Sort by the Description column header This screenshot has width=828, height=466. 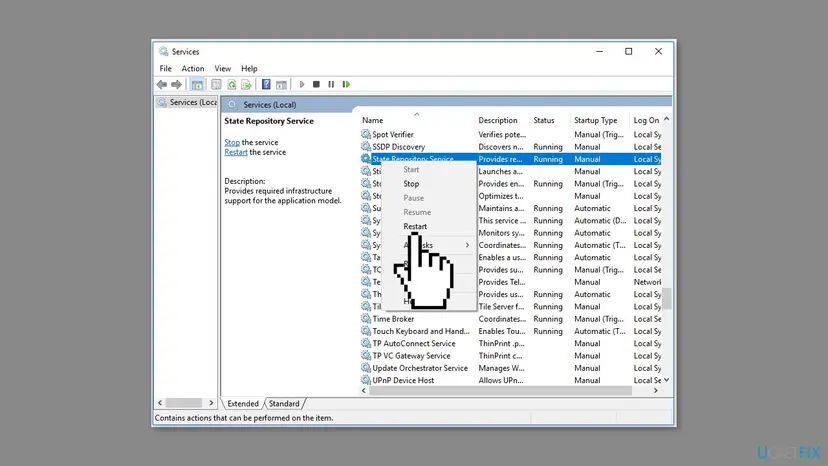tap(502, 120)
